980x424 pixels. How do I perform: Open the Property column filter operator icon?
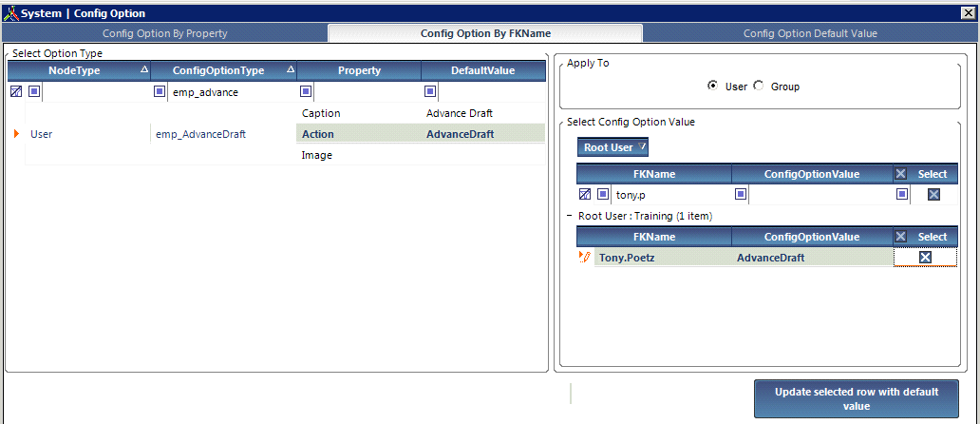coord(305,92)
